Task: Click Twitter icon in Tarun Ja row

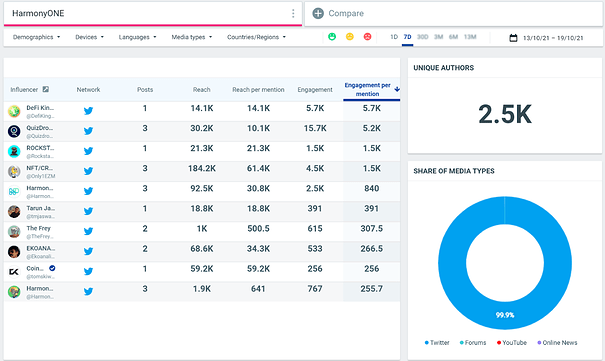Action: (x=88, y=211)
